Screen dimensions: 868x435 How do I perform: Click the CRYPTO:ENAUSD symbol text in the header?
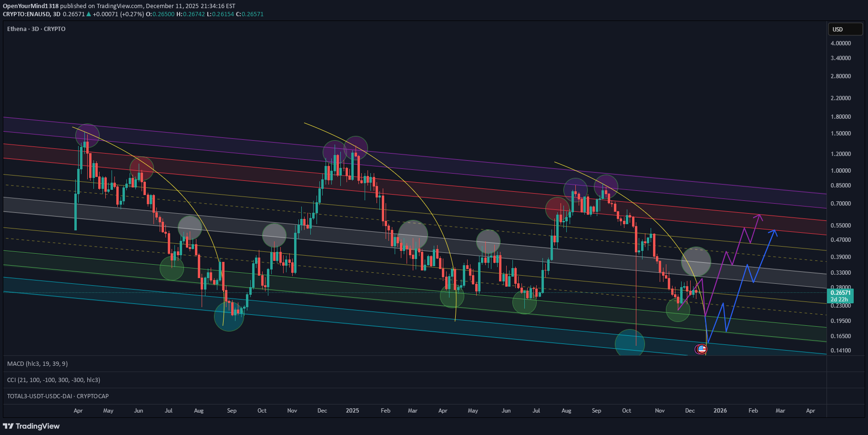tap(26, 14)
